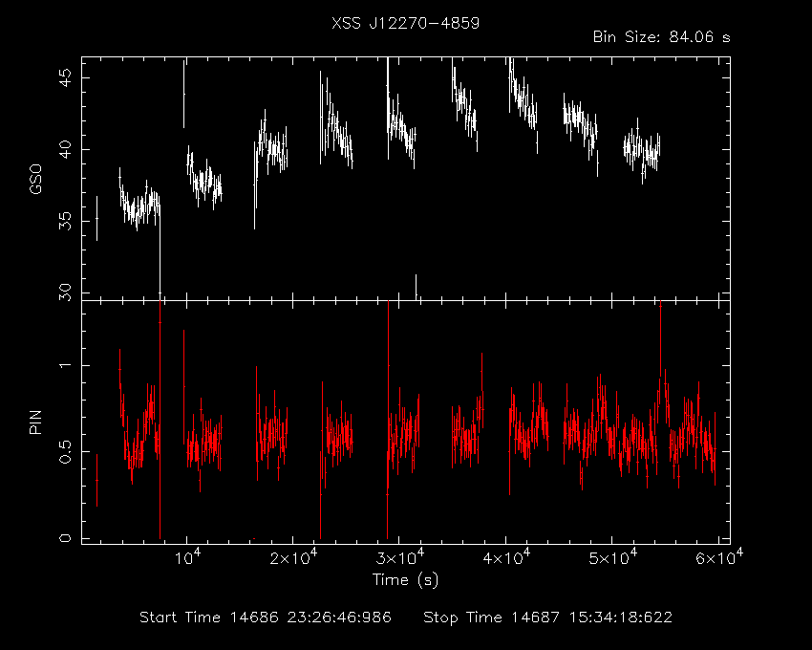This screenshot has width=812, height=650.
Task: Click the time axis label 2×10^4
Action: [x=294, y=557]
